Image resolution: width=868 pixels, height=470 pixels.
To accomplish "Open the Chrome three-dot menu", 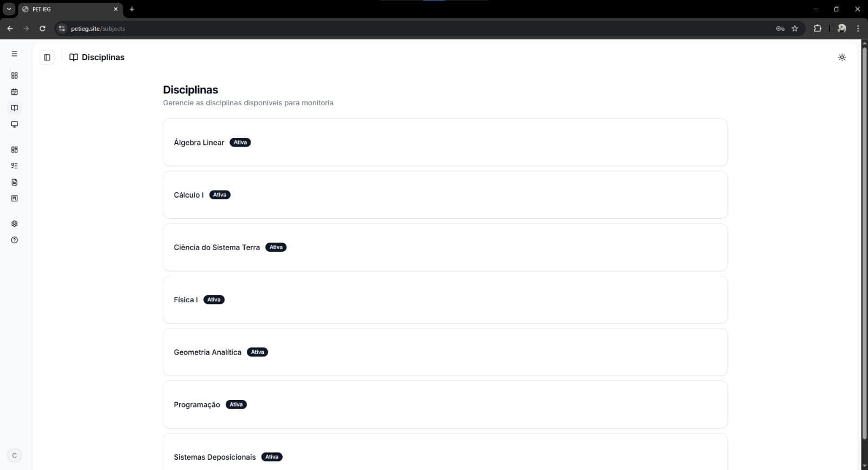I will (x=858, y=29).
